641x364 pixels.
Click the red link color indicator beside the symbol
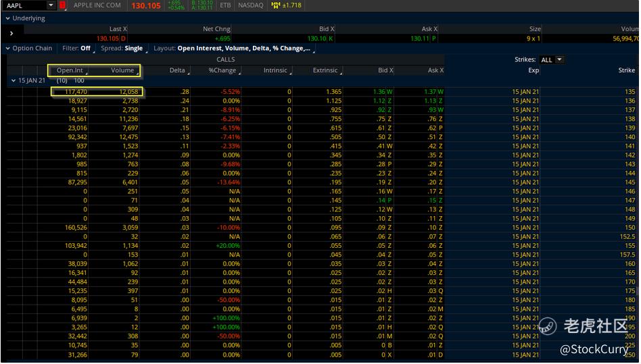point(63,5)
